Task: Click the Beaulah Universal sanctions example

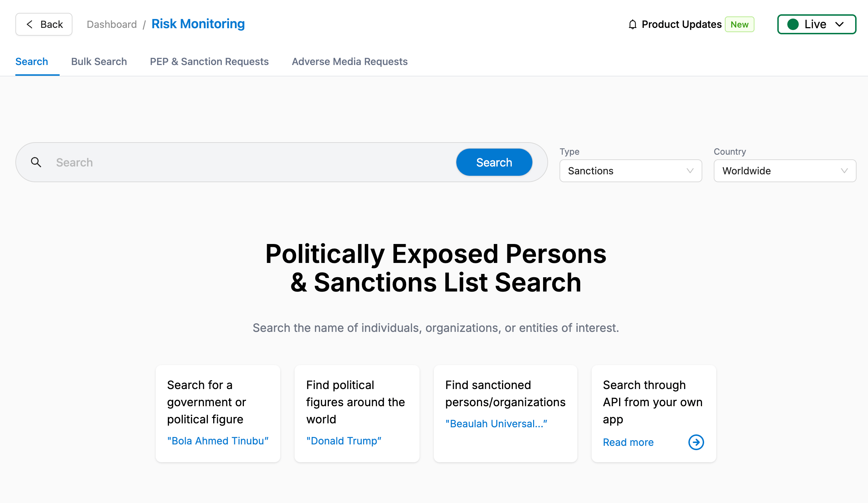Action: [496, 423]
